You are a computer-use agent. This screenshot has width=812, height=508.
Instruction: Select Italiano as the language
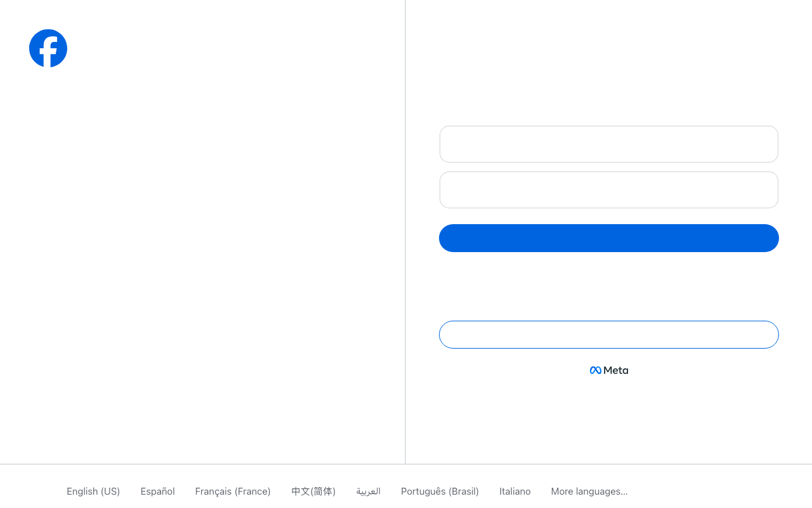coord(514,491)
